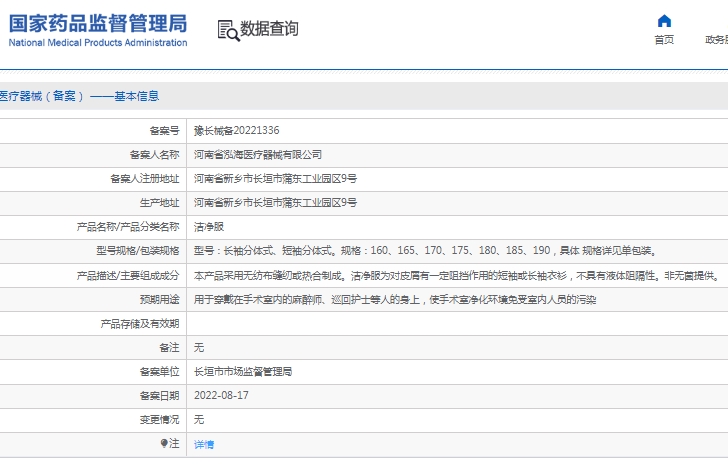Click the bulb icon beside 注
Viewport: 728px width, 465px height.
click(x=164, y=443)
